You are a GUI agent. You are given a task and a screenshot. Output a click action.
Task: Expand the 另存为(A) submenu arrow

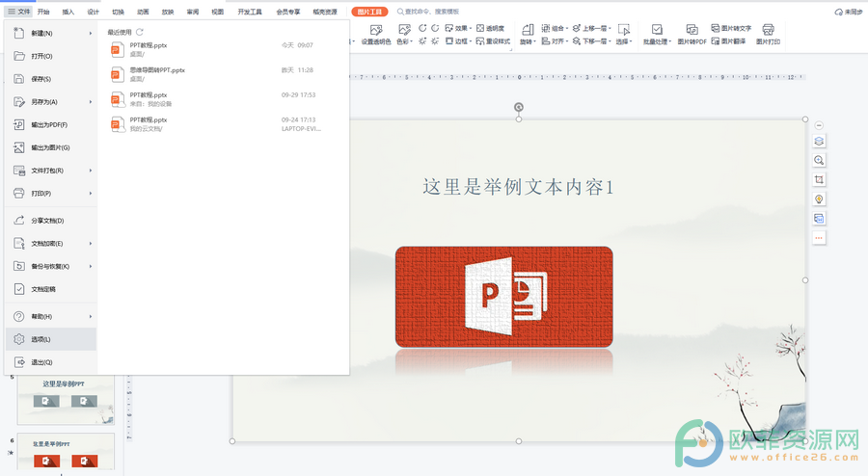91,102
